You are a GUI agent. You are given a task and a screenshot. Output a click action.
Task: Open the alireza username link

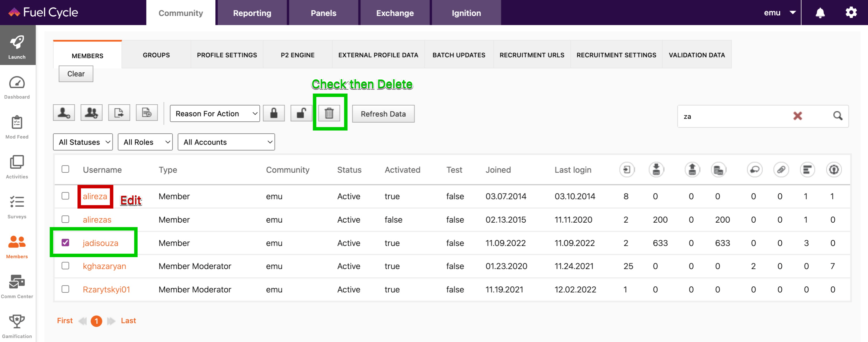click(95, 196)
